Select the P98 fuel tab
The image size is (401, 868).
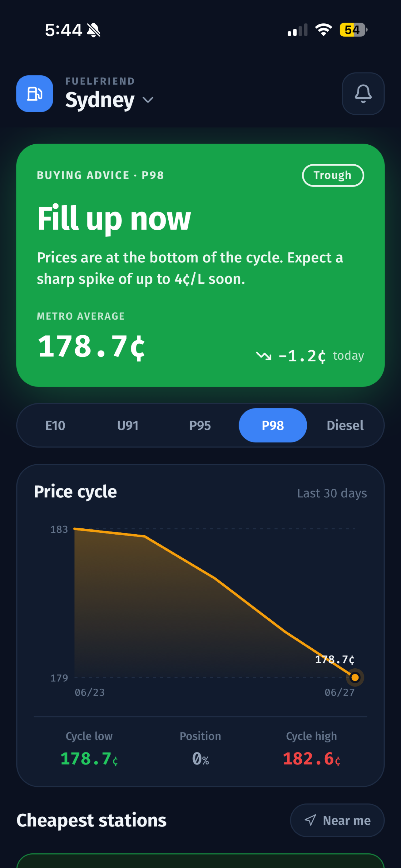(273, 426)
